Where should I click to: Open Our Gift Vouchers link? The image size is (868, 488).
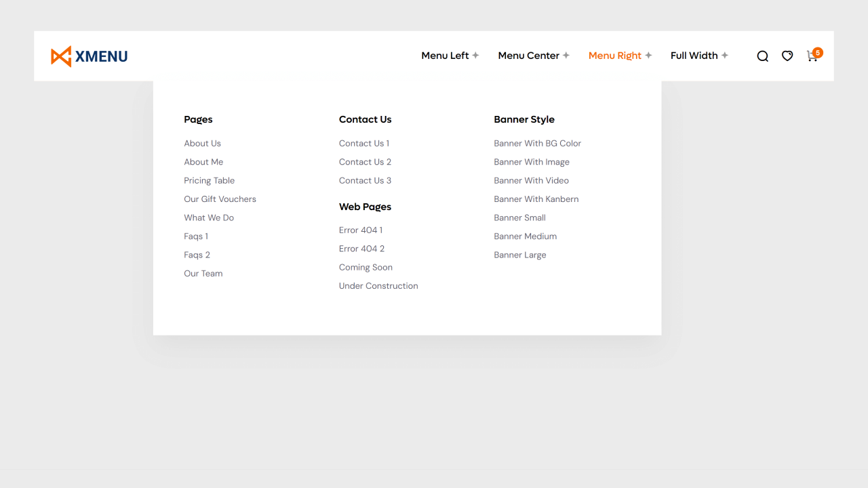coord(220,199)
